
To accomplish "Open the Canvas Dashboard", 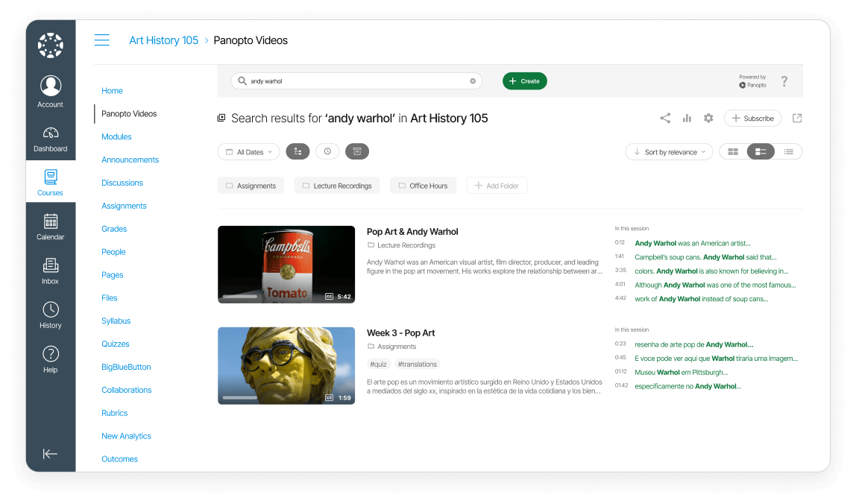I will pyautogui.click(x=51, y=139).
